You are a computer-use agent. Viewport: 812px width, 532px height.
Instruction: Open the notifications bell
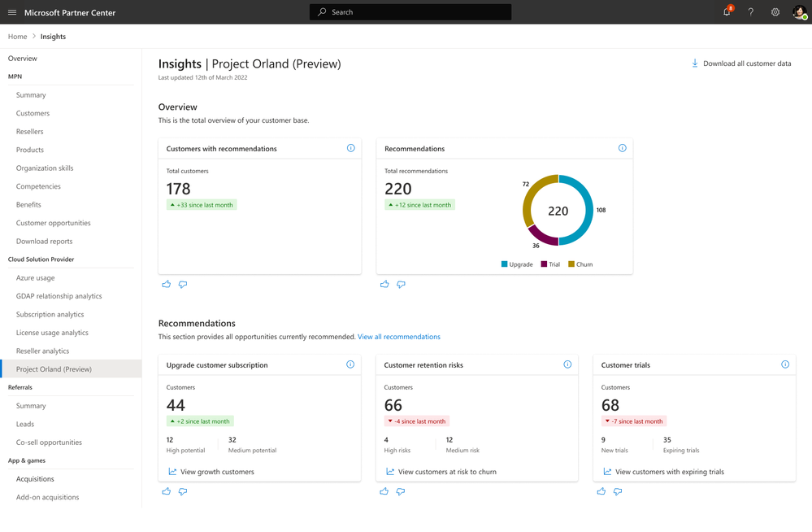727,12
